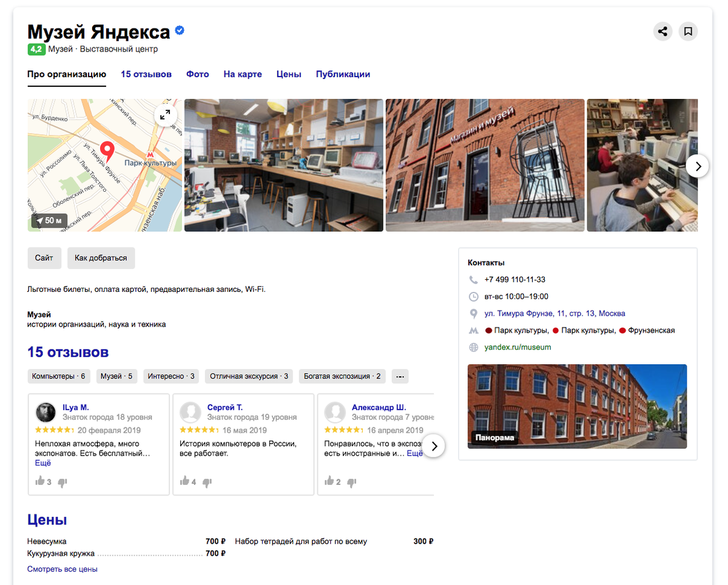Bookmark the Yandex Museum organization
Viewport: 728px width, 585px height.
[688, 32]
